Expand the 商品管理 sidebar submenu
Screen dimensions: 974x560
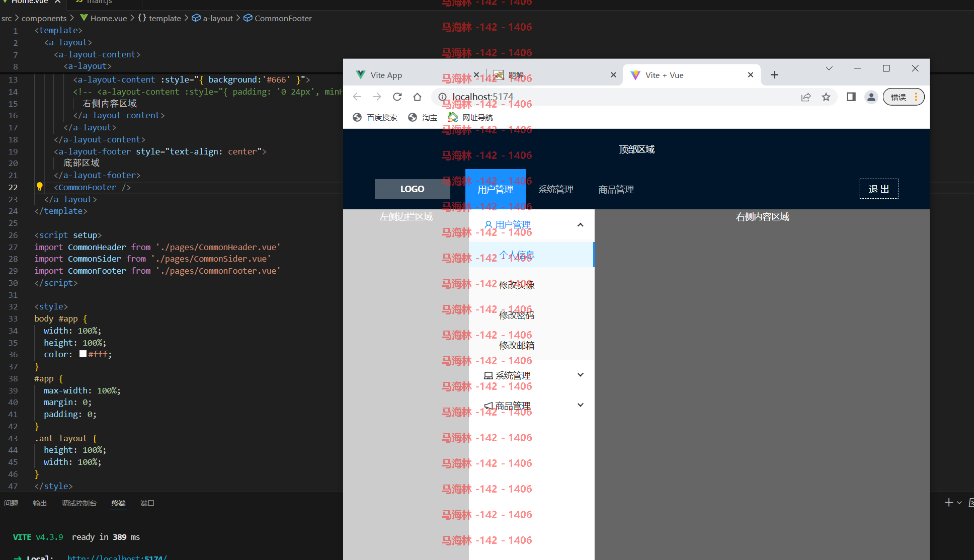(x=532, y=406)
